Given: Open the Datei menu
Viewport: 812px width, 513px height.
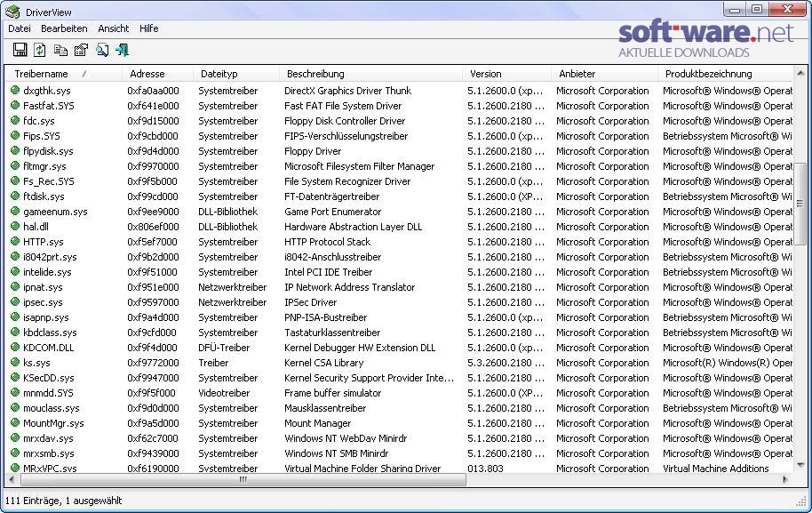Looking at the screenshot, I should tap(20, 28).
